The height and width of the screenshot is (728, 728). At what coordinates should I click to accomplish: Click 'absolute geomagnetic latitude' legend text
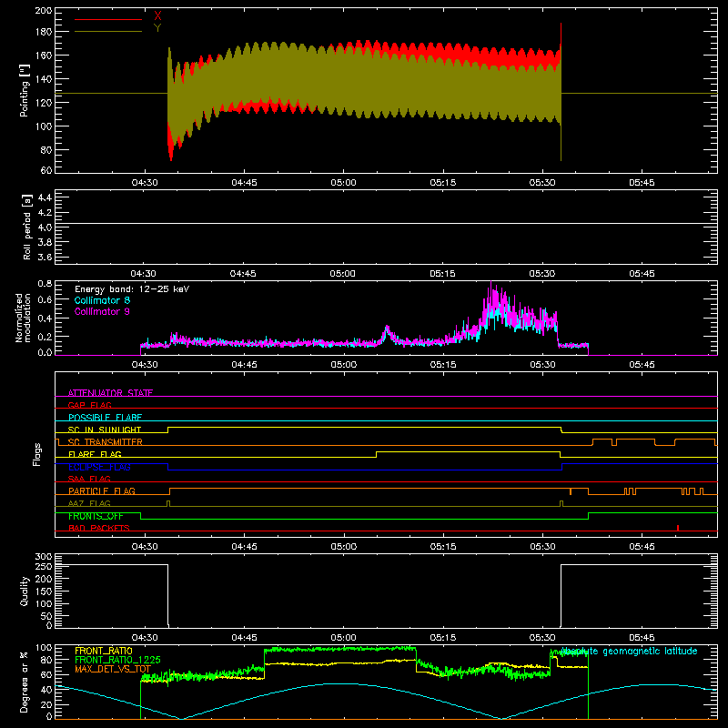(629, 652)
